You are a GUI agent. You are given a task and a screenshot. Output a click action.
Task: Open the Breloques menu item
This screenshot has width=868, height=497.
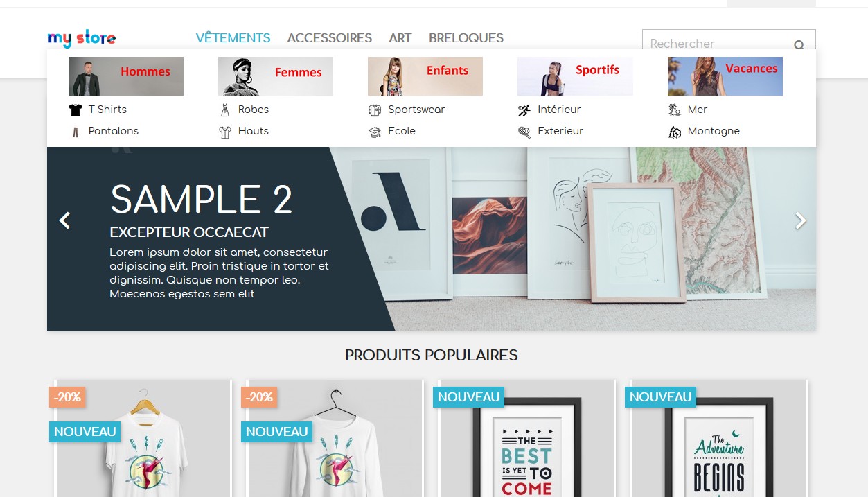point(466,38)
